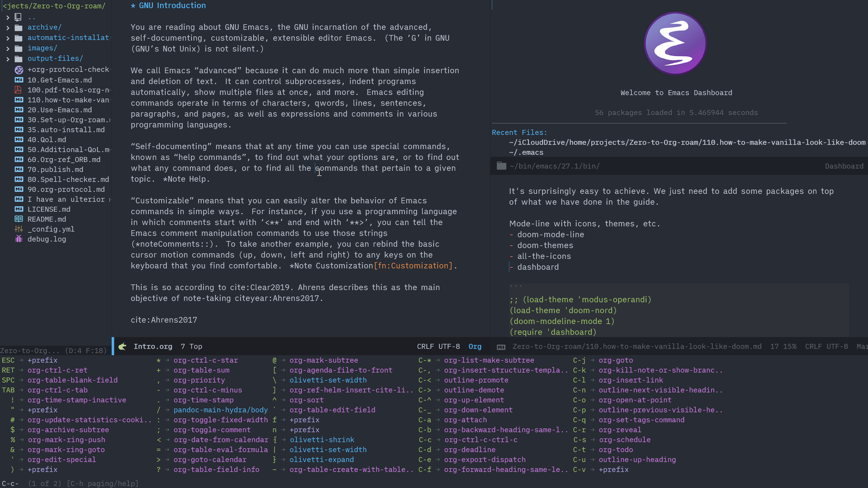Viewport: 868px width, 488px height.
Task: Open 40.Qol.md in the file tree
Action: (47, 140)
